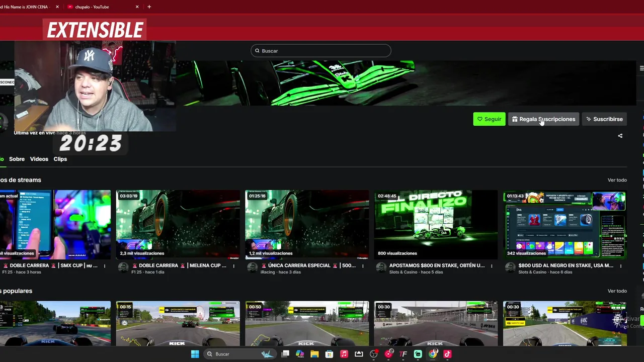Open the green chat bot app in taskbar
Image resolution: width=644 pixels, height=362 pixels.
pos(418,354)
